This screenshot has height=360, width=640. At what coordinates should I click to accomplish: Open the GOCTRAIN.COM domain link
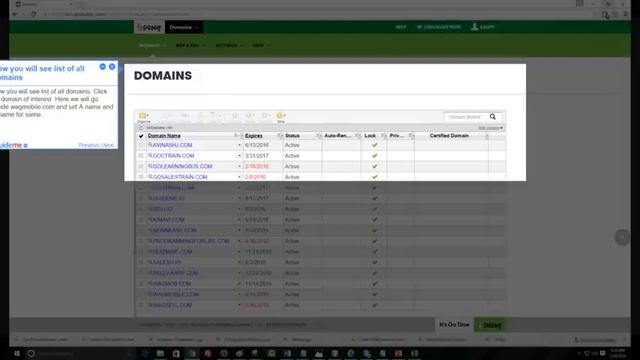click(173, 156)
